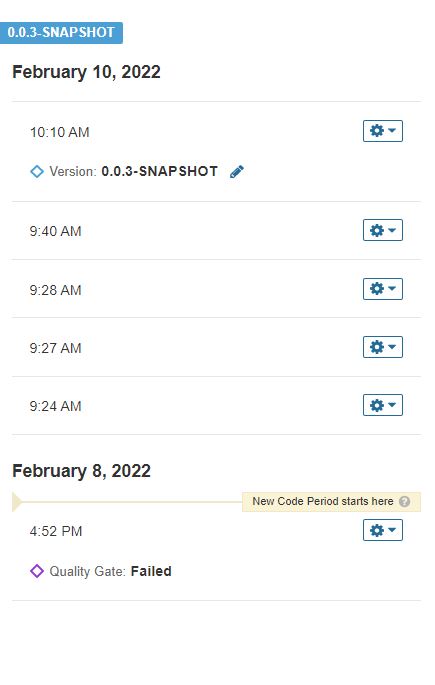This screenshot has height=685, width=435.
Task: Select the 9:24 AM analysis entry
Action: coord(217,405)
